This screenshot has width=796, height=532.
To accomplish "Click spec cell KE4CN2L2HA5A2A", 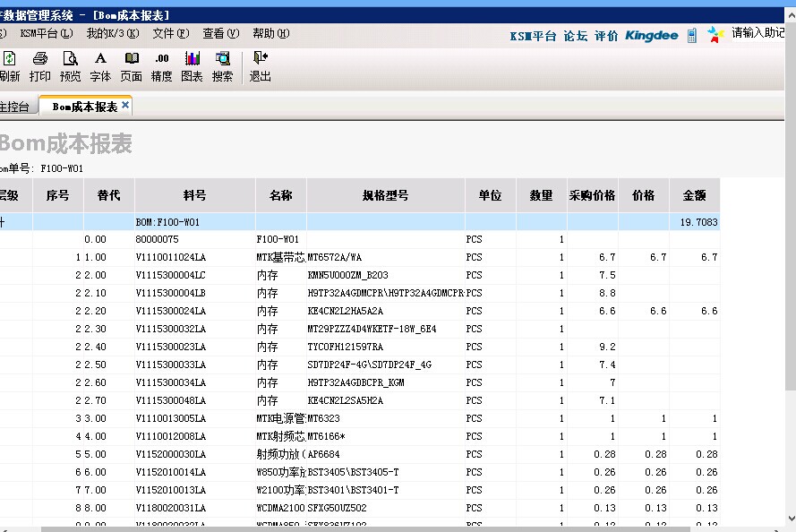I will tap(386, 311).
